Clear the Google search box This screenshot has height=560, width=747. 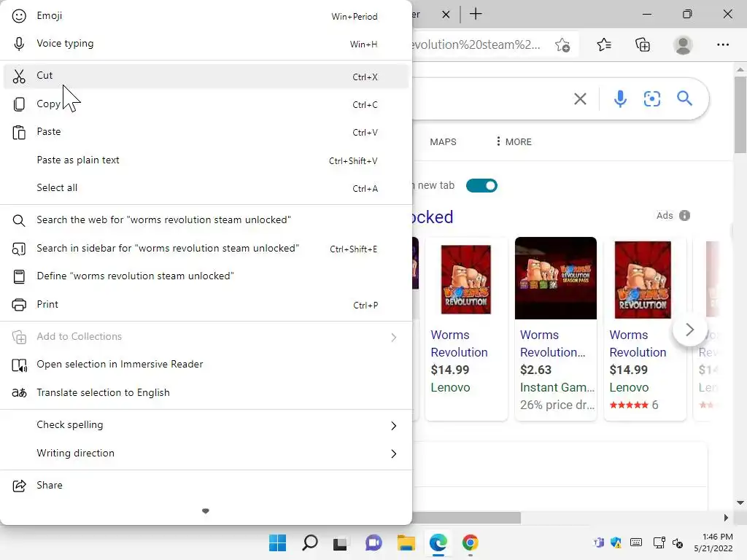pyautogui.click(x=580, y=99)
